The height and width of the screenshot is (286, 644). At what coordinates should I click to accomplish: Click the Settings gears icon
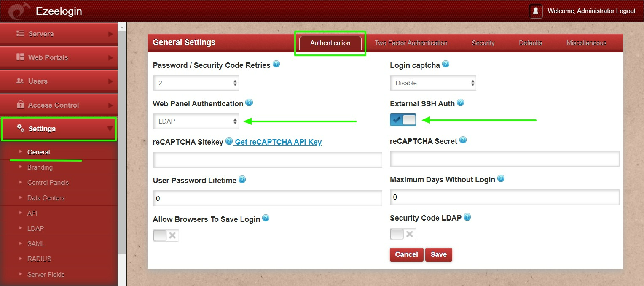[20, 128]
